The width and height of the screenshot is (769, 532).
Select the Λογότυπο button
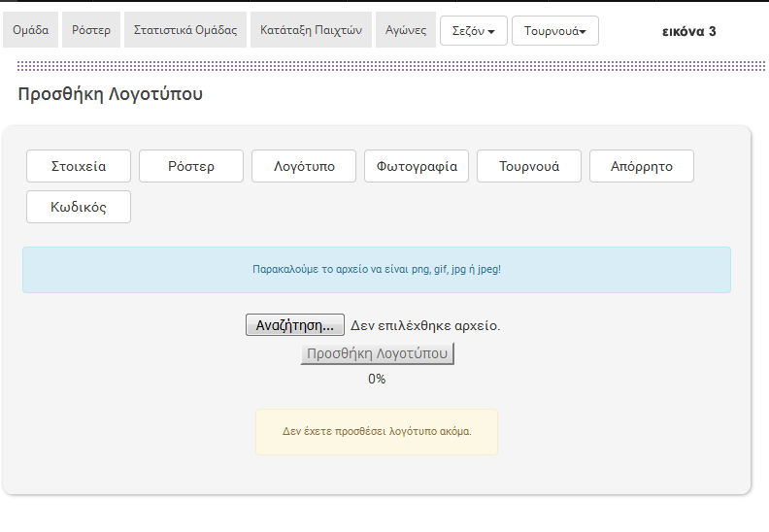click(x=304, y=166)
